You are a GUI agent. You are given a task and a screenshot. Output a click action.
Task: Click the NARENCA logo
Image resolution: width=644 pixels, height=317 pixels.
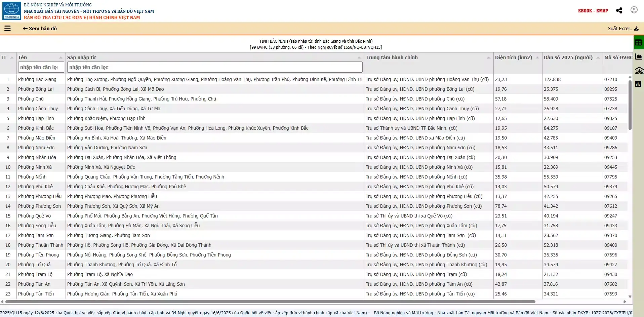[x=12, y=11]
